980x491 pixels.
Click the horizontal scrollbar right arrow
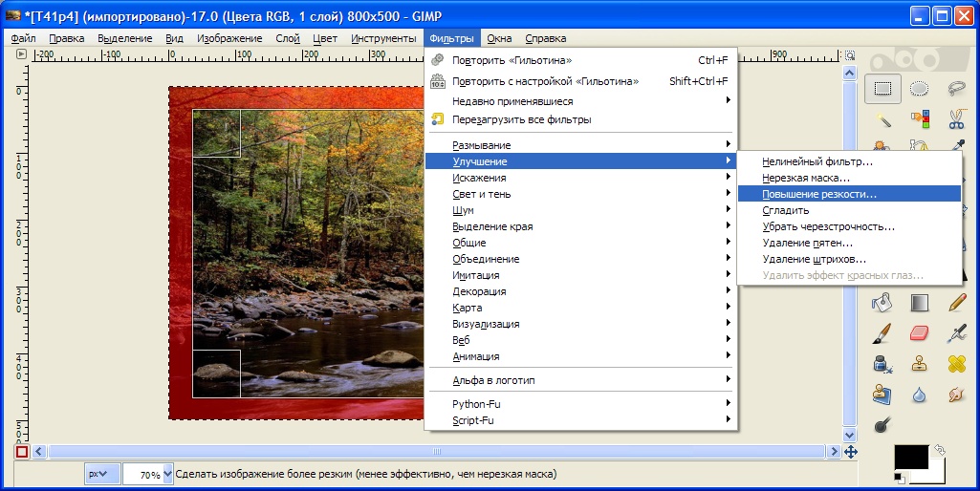click(x=834, y=452)
